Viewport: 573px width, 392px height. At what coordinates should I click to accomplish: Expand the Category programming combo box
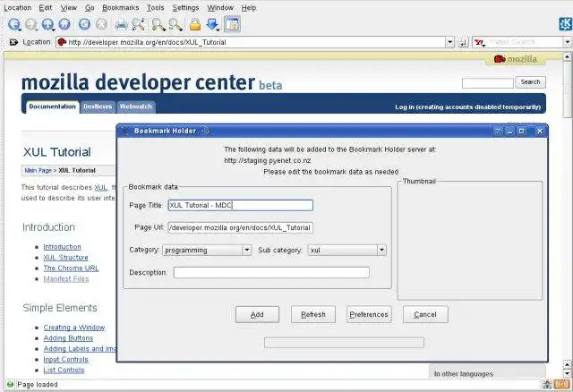pos(247,250)
